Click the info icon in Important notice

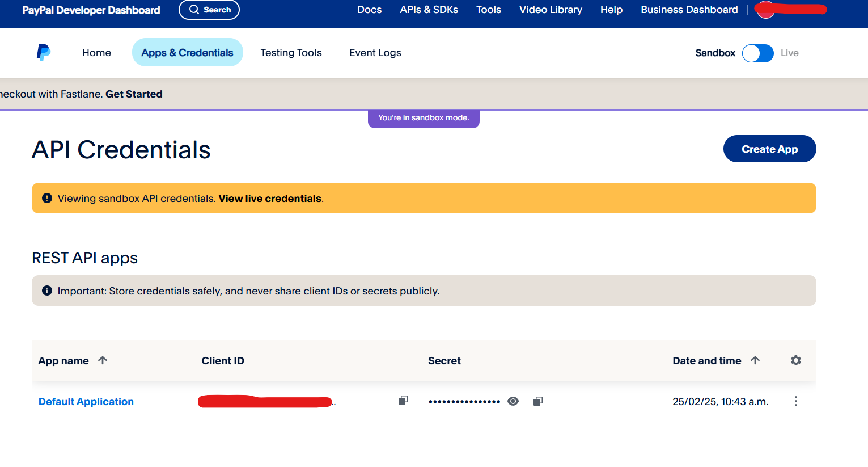pyautogui.click(x=47, y=291)
